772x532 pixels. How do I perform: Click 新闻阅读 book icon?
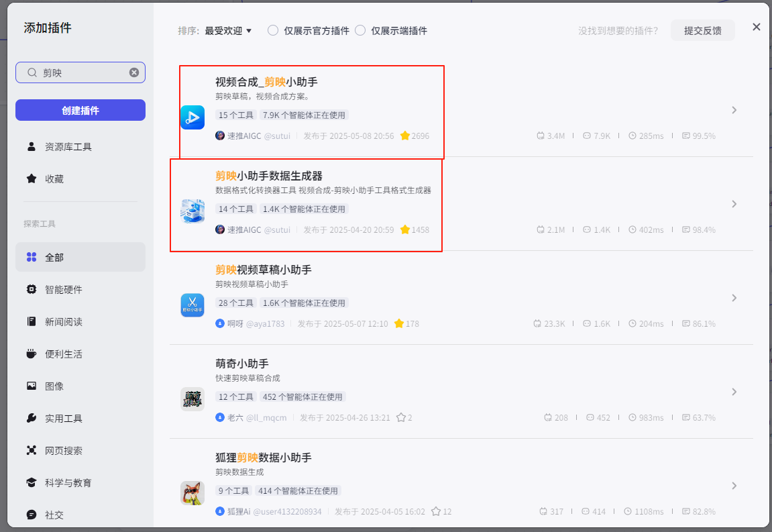point(32,321)
